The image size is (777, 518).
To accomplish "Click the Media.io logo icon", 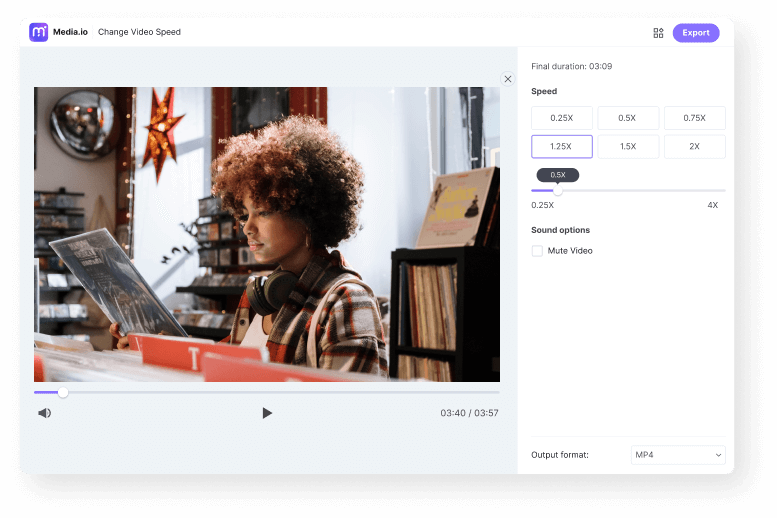I will pos(39,32).
